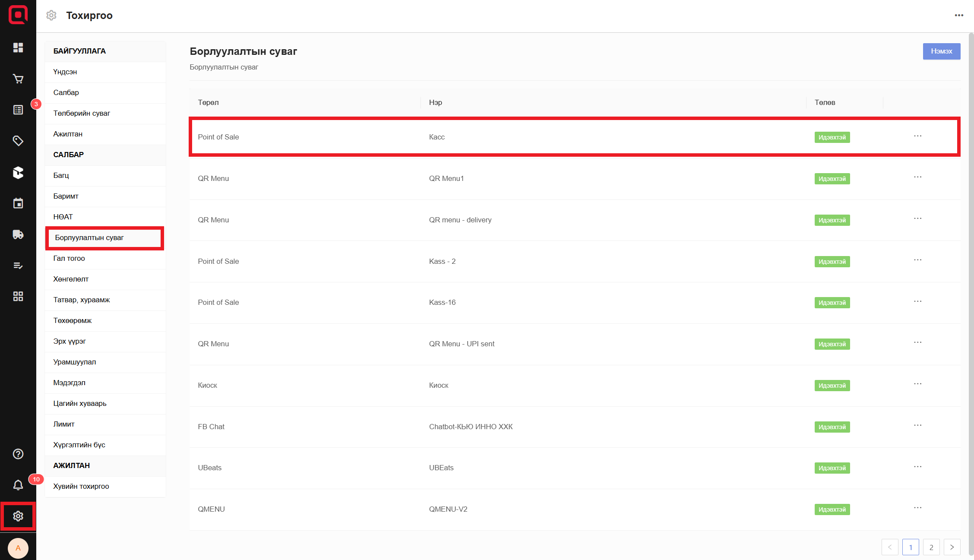Open the notifications bell icon
Viewport: 974px width, 560px height.
[x=18, y=485]
